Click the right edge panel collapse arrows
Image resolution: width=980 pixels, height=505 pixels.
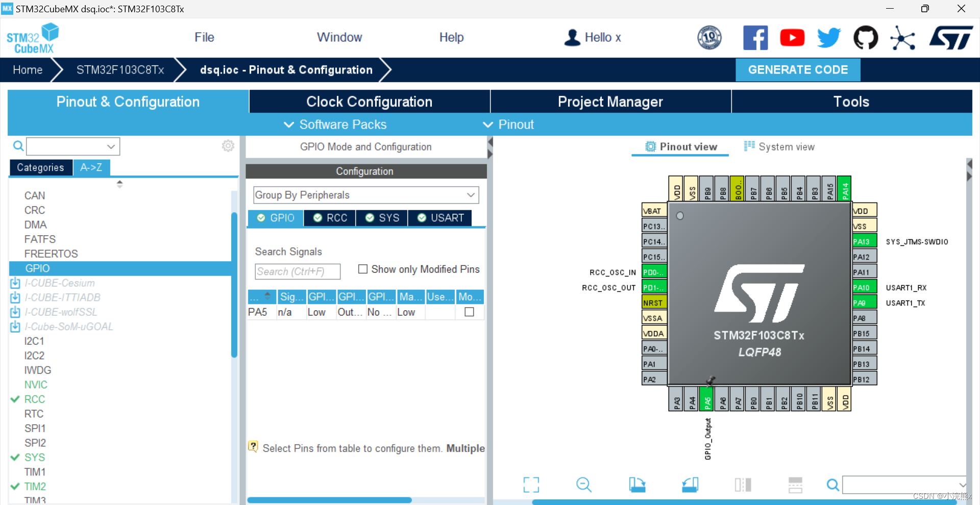969,170
